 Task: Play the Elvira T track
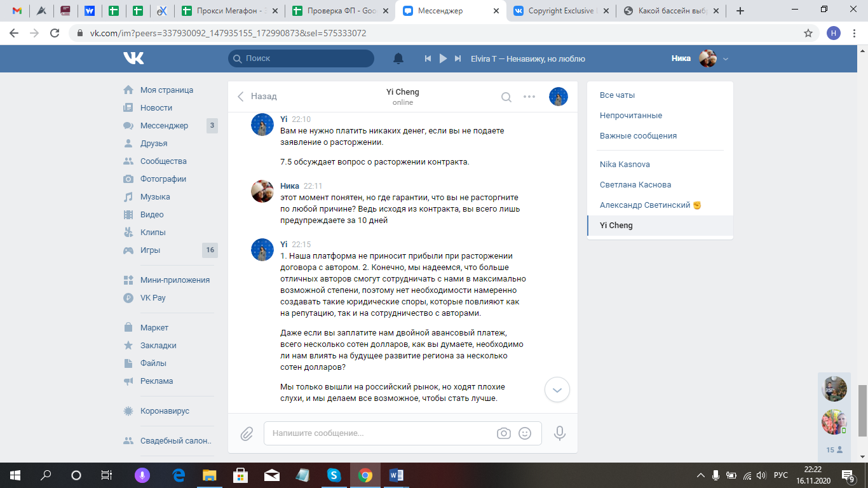(443, 58)
